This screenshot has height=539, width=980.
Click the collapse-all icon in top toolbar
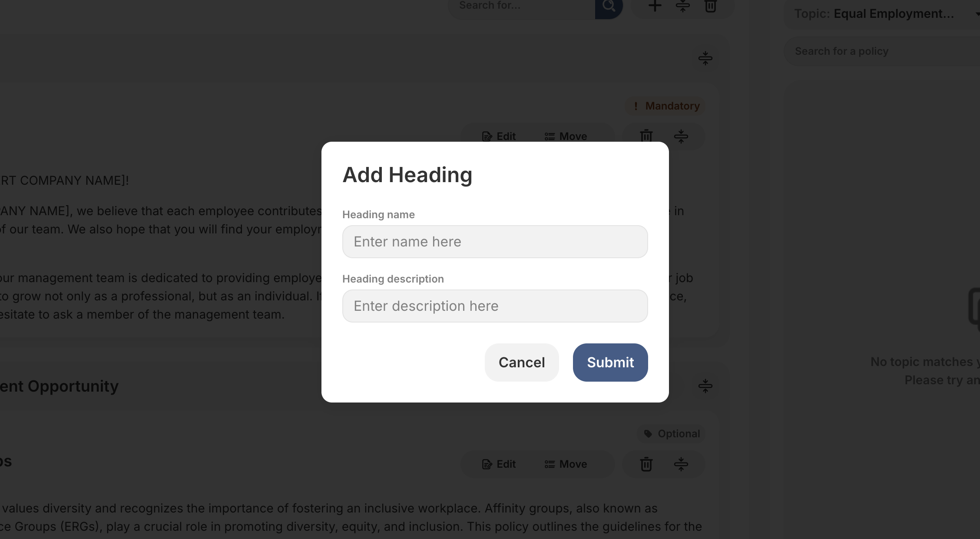click(x=682, y=6)
